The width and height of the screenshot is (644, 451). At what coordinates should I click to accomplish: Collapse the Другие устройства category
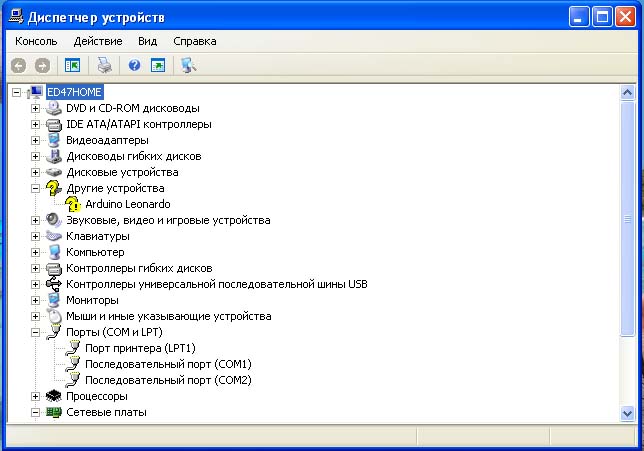click(x=36, y=188)
